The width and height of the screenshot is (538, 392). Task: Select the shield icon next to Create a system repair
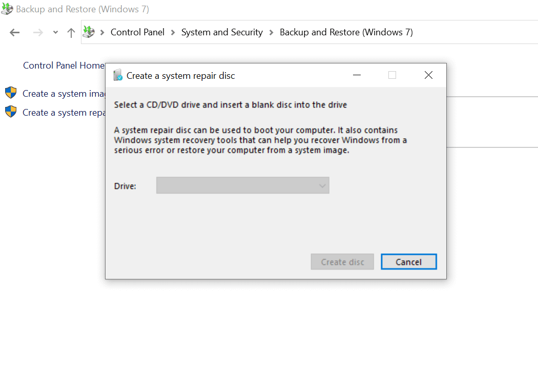tap(11, 112)
